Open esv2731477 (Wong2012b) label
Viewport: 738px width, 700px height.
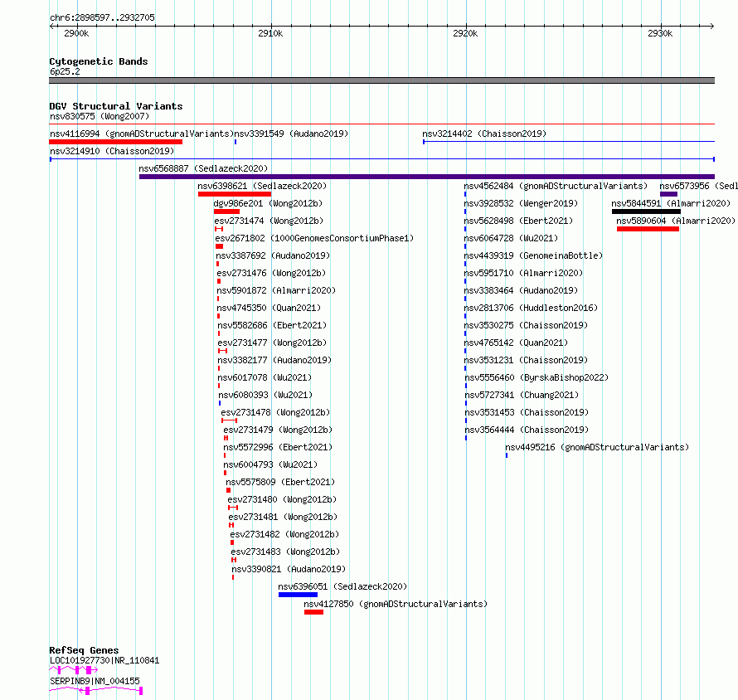point(272,343)
